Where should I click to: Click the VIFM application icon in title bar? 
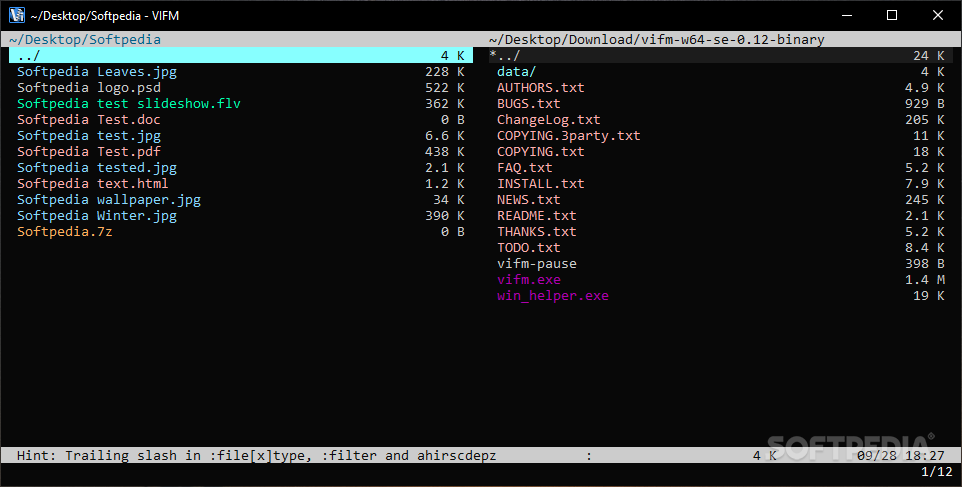coord(17,15)
